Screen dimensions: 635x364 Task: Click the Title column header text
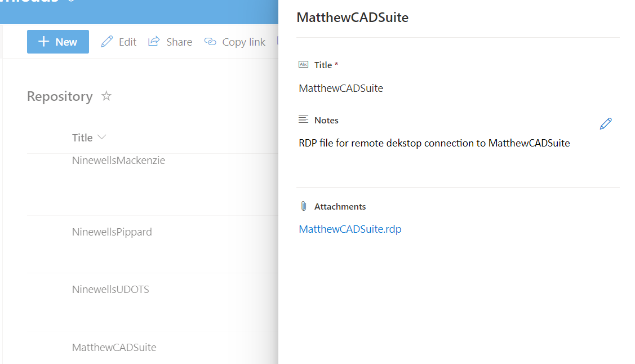(82, 137)
